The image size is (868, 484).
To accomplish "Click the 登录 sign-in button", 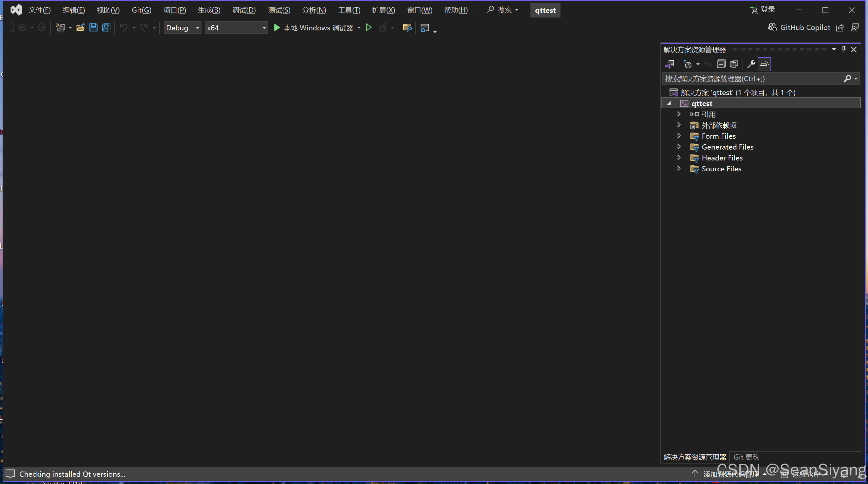I will pos(763,10).
